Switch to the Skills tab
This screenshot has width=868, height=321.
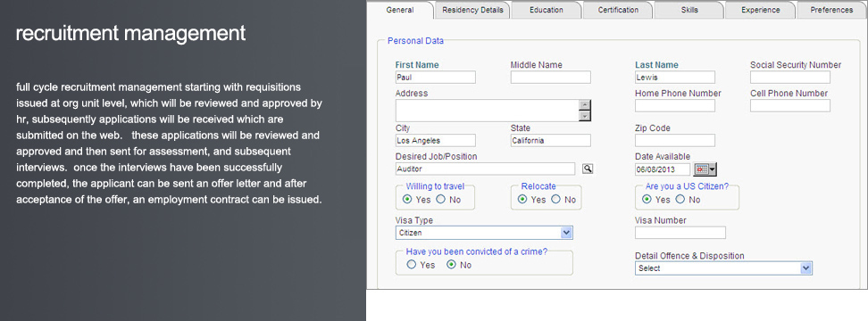[x=689, y=10]
